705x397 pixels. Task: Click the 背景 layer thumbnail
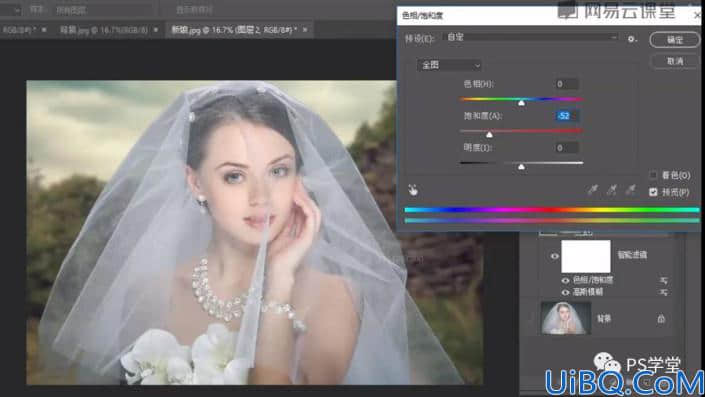coord(566,318)
